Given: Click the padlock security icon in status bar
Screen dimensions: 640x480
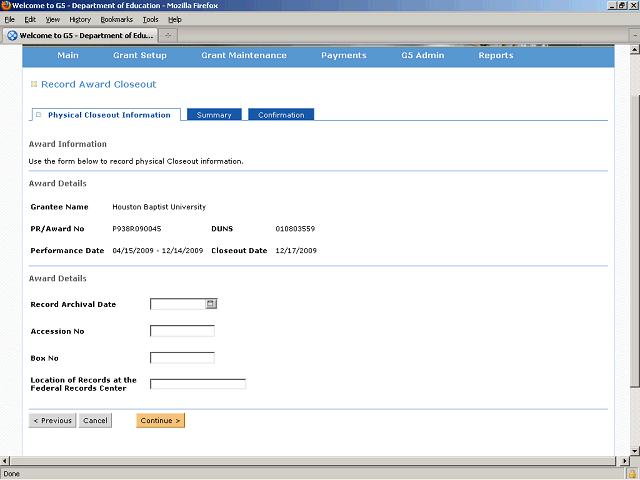Looking at the screenshot, I should click(x=633, y=473).
